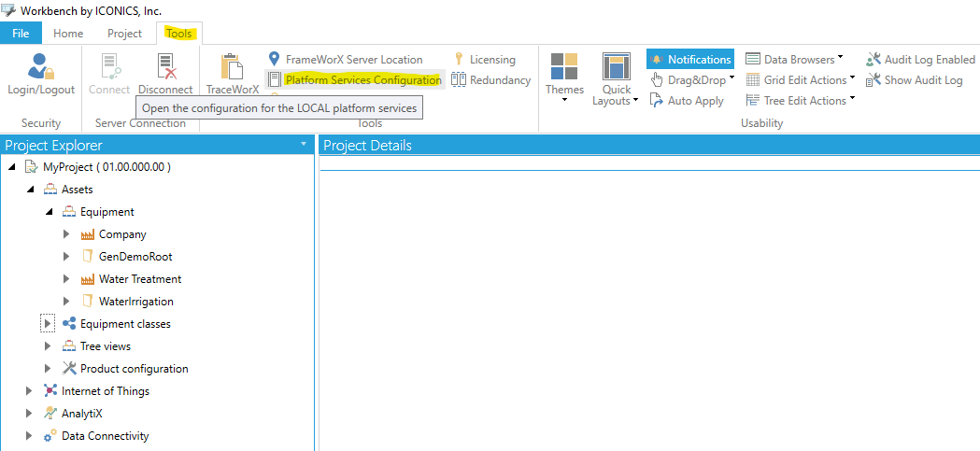The height and width of the screenshot is (451, 980).
Task: Click the Licensing key icon
Action: (x=459, y=59)
